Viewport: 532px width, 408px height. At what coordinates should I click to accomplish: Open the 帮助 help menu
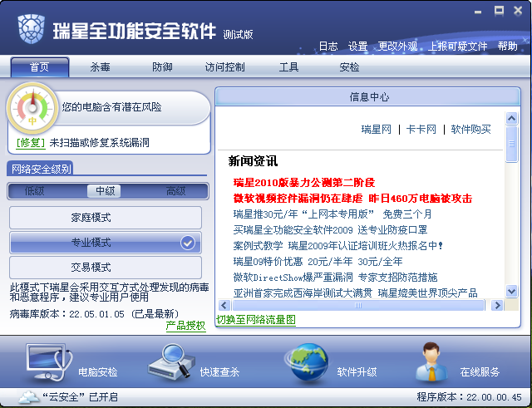pos(508,46)
